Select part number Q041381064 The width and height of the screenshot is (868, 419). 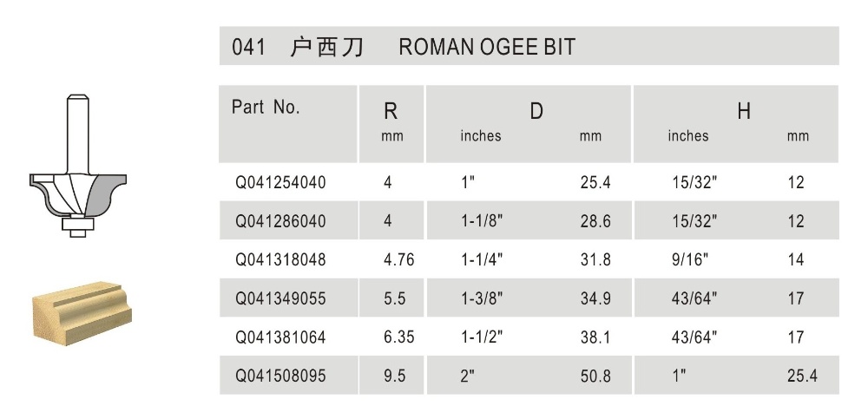[280, 337]
